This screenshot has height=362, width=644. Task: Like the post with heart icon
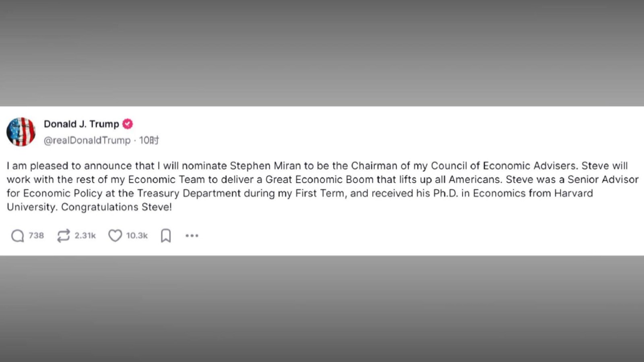pos(115,236)
